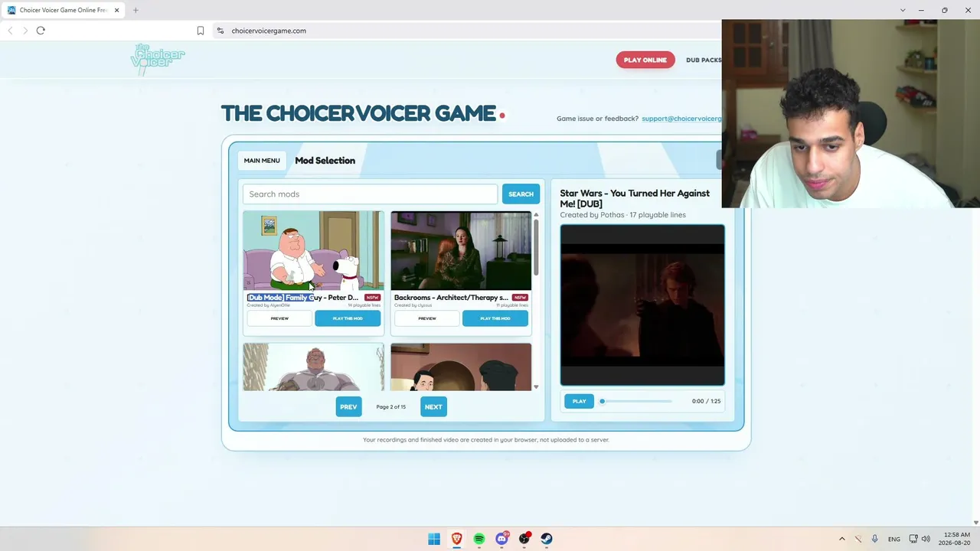Play the Backrooms Architect/Therapy mod
The image size is (980, 551).
pyautogui.click(x=495, y=318)
